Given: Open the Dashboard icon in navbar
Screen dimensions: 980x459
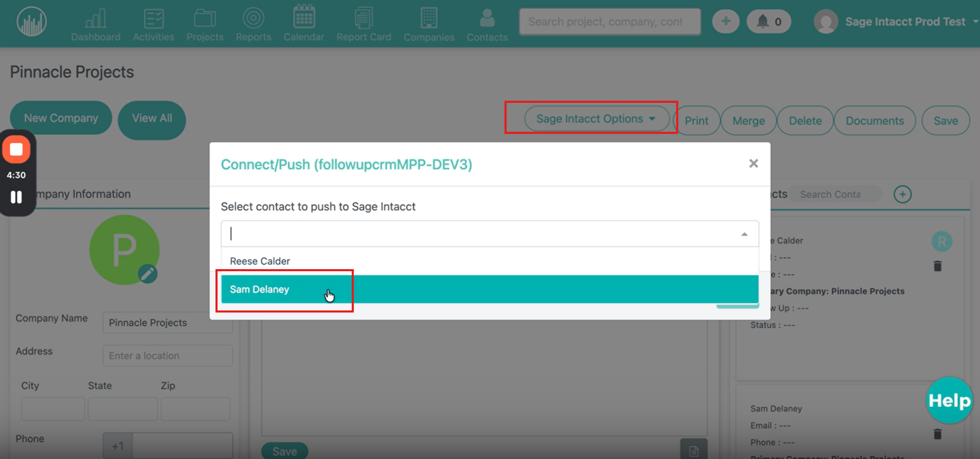Looking at the screenshot, I should (x=96, y=20).
